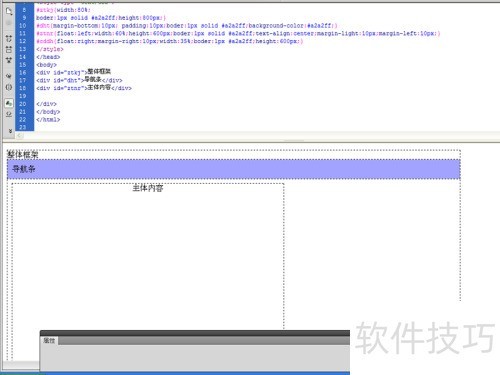This screenshot has height=375, width=500.
Task: Click the closing </html> tag on line 22
Action: (48, 119)
